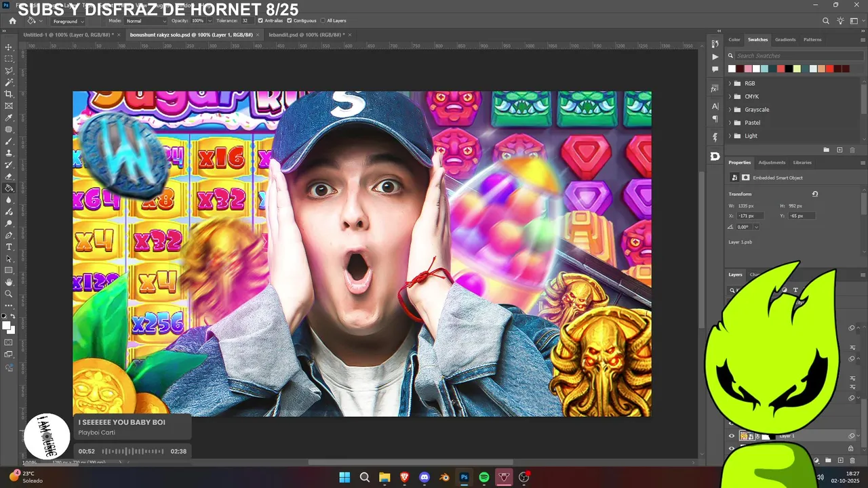Switch to lebandit.psd document tab
The height and width of the screenshot is (488, 868).
click(306, 35)
